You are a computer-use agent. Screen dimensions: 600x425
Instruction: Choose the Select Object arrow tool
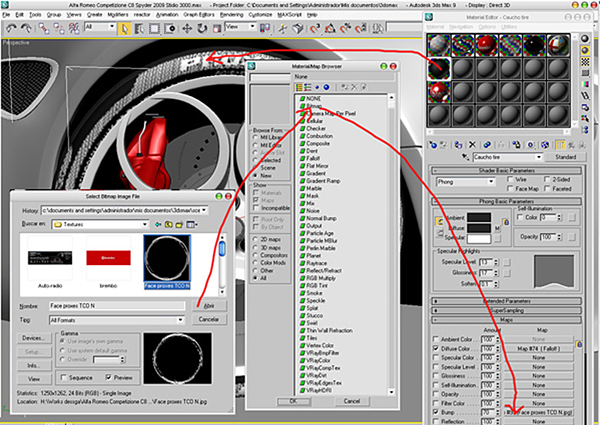tap(124, 29)
